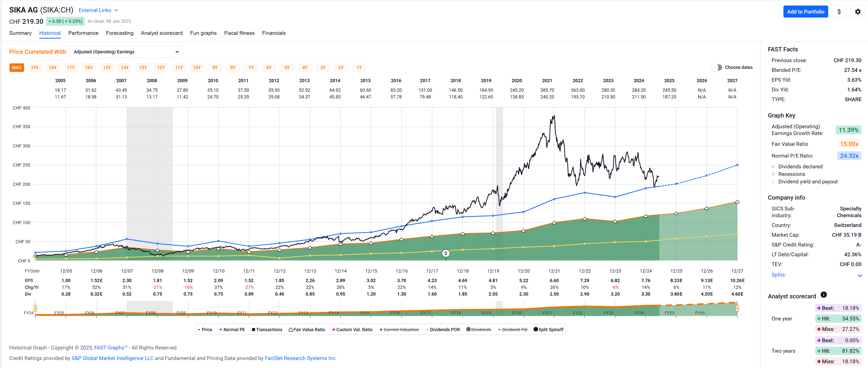Screen dimensions: 868x368
Task: Open the Summary tab
Action: coord(20,33)
